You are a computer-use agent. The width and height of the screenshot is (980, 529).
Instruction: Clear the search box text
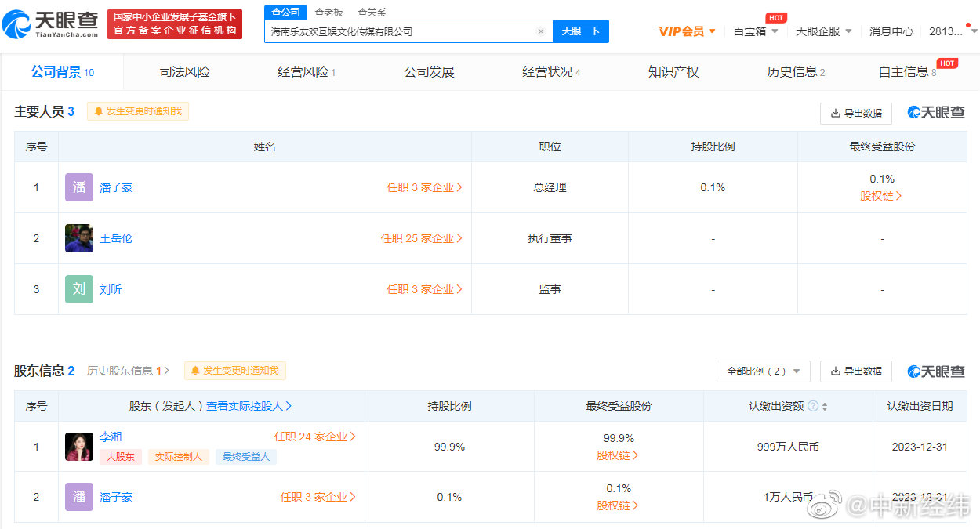[540, 31]
